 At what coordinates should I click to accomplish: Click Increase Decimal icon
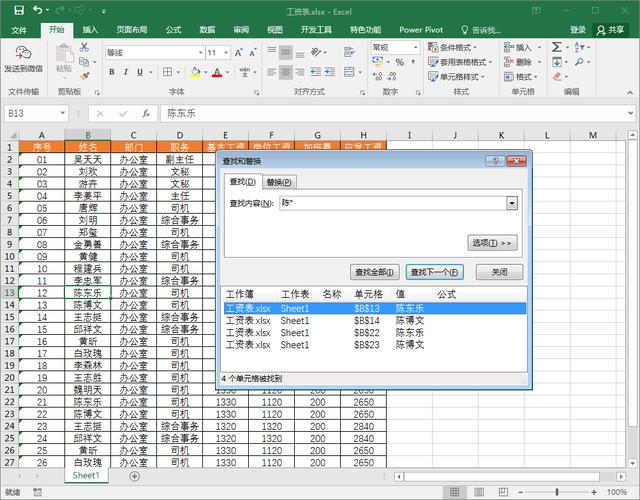pyautogui.click(x=378, y=76)
